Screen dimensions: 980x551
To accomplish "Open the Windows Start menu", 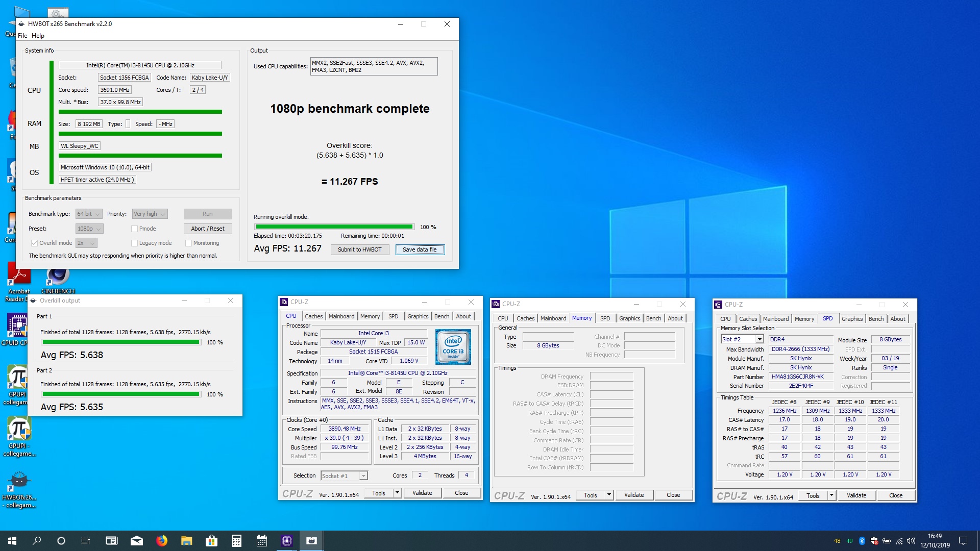I will point(12,541).
